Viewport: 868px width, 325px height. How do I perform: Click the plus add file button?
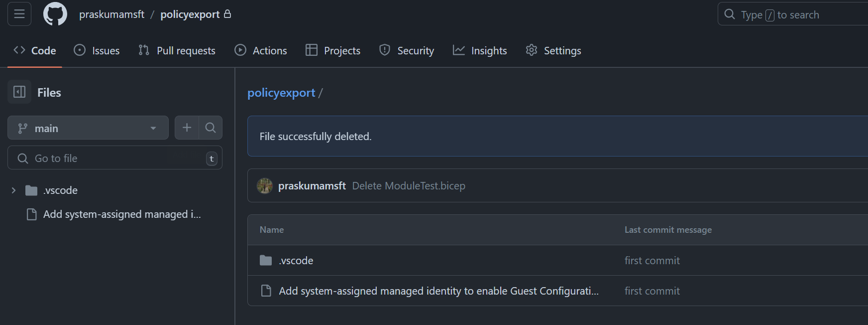[187, 128]
